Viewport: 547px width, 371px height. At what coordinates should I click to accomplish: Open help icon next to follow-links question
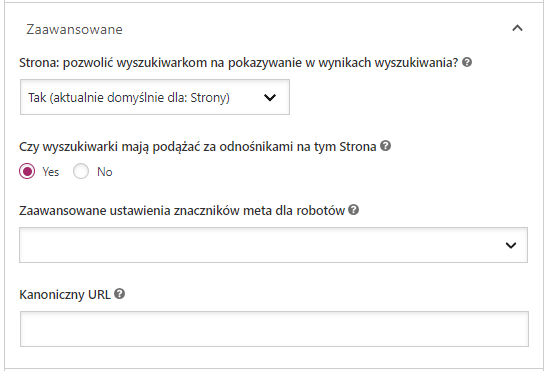385,146
